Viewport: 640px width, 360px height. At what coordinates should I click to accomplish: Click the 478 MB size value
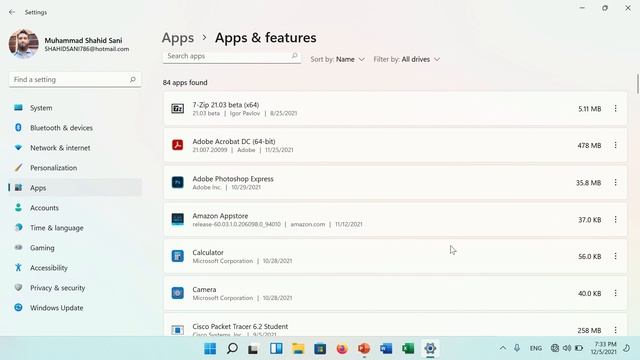[589, 145]
